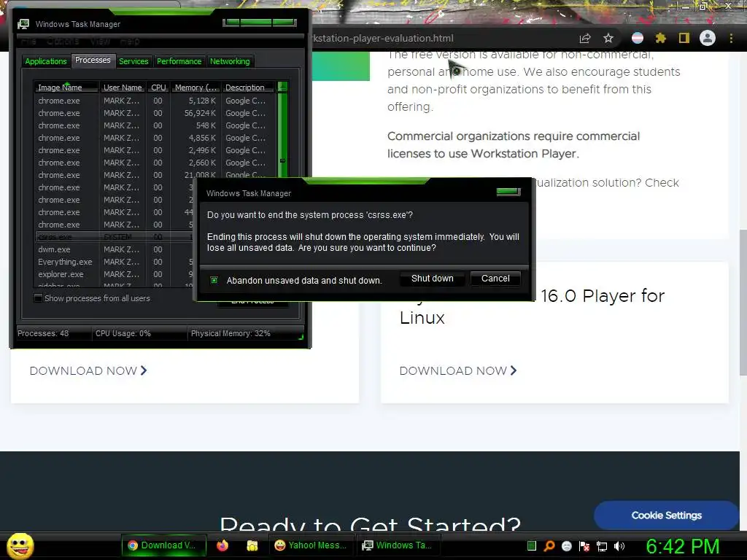Switch to the Applications tab
Image resolution: width=747 pixels, height=560 pixels.
(46, 61)
